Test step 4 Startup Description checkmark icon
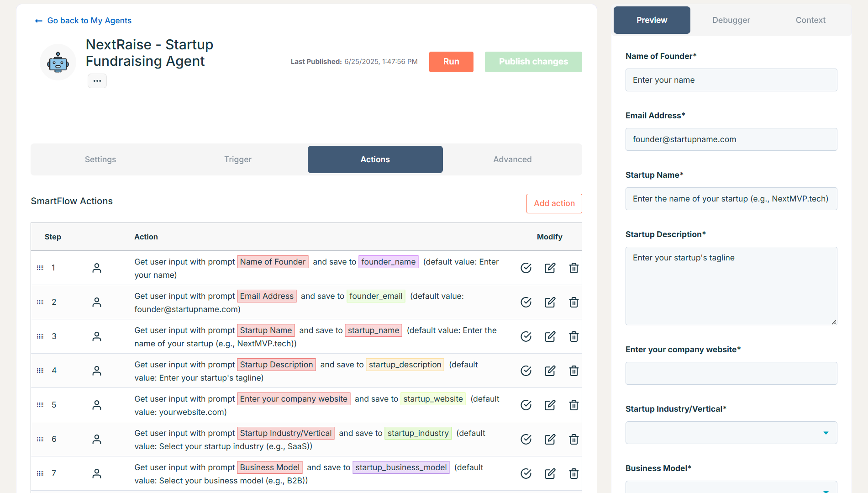This screenshot has width=868, height=493. [x=526, y=371]
